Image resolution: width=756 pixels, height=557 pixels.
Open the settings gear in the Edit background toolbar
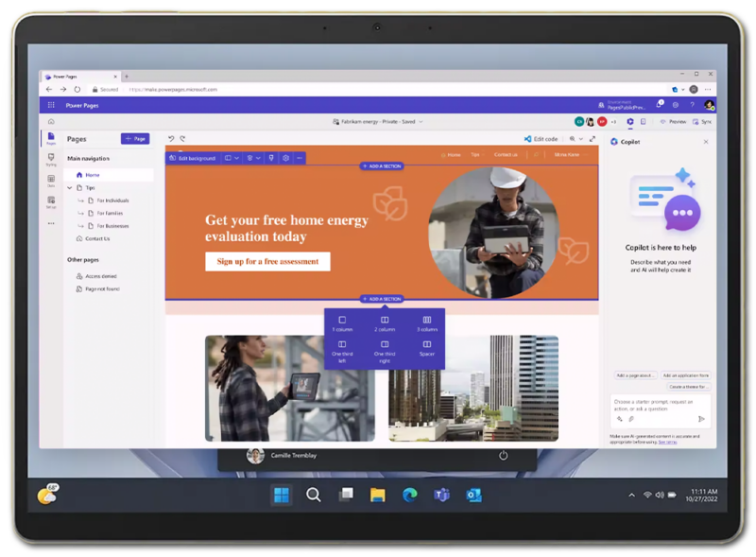tap(286, 158)
